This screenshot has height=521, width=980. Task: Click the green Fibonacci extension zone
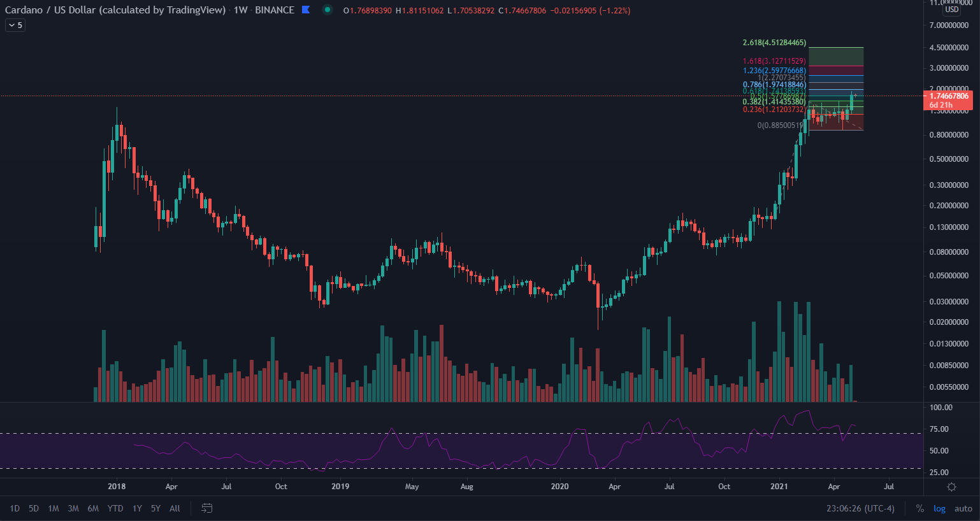[x=836, y=57]
